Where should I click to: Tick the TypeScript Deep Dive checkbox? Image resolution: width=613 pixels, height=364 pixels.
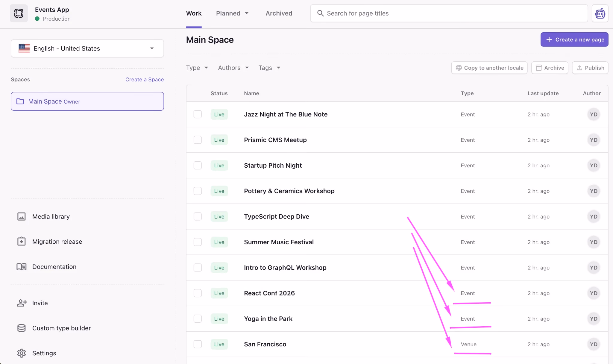point(198,216)
